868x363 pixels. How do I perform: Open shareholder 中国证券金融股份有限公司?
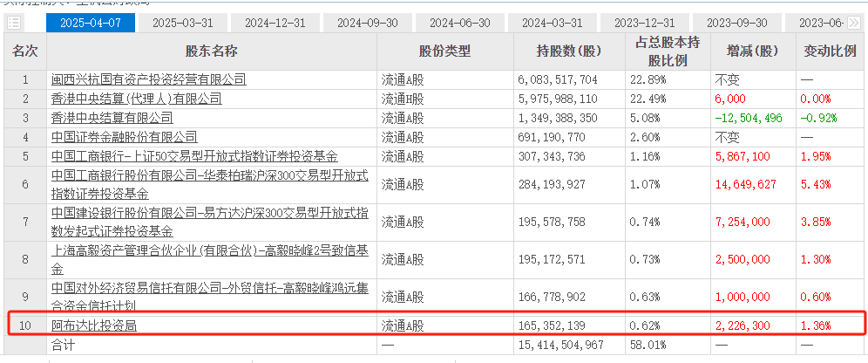[x=124, y=137]
